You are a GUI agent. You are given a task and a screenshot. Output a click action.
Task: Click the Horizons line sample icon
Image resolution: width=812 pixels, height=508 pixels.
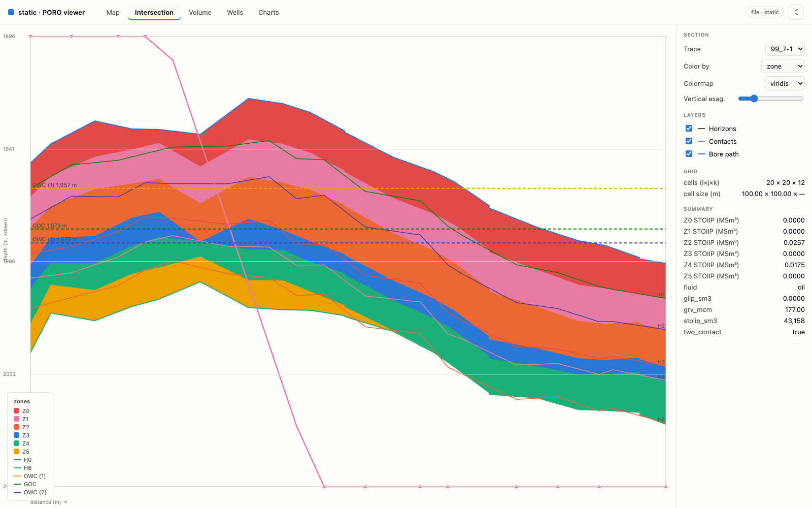tap(701, 129)
